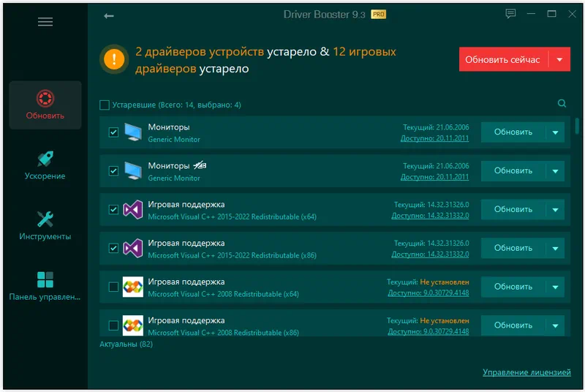The height and width of the screenshot is (392, 585).
Task: Update the first Мониторы driver
Action: pyautogui.click(x=513, y=132)
